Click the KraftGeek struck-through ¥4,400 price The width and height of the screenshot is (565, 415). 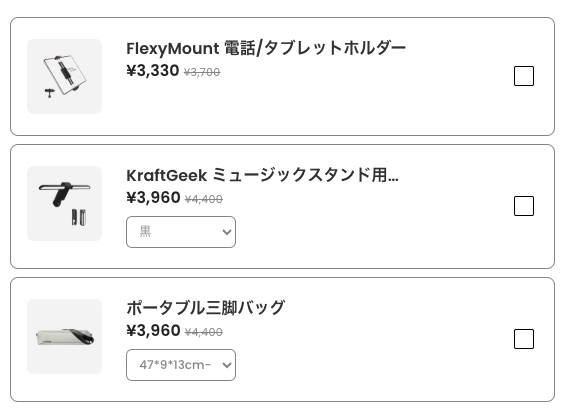tap(204, 199)
